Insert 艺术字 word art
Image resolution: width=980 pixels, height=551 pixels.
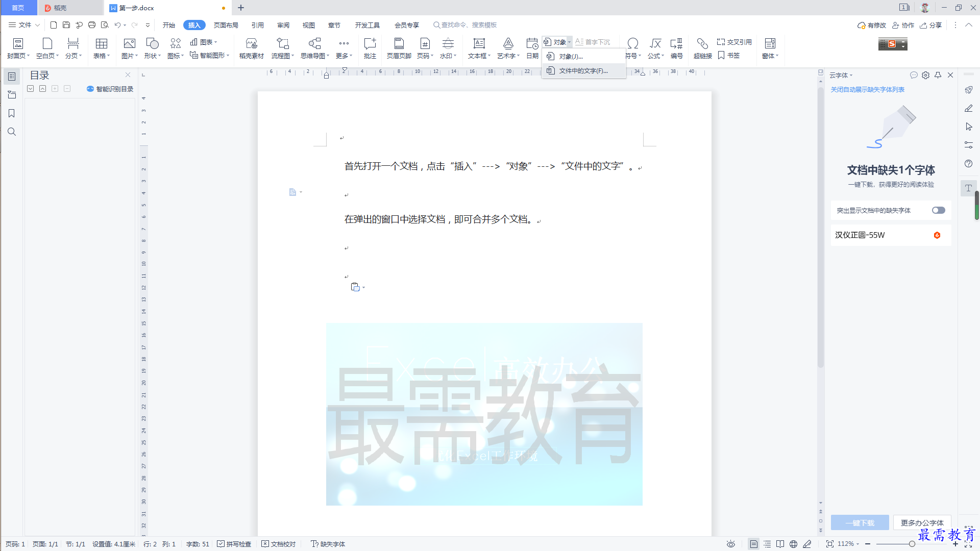[508, 48]
